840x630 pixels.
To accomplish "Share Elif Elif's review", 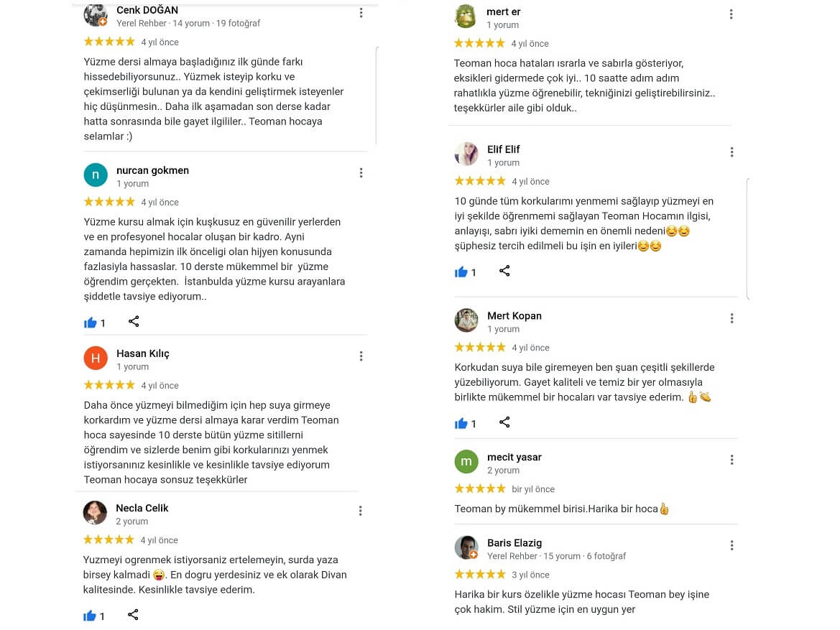I will pos(504,271).
